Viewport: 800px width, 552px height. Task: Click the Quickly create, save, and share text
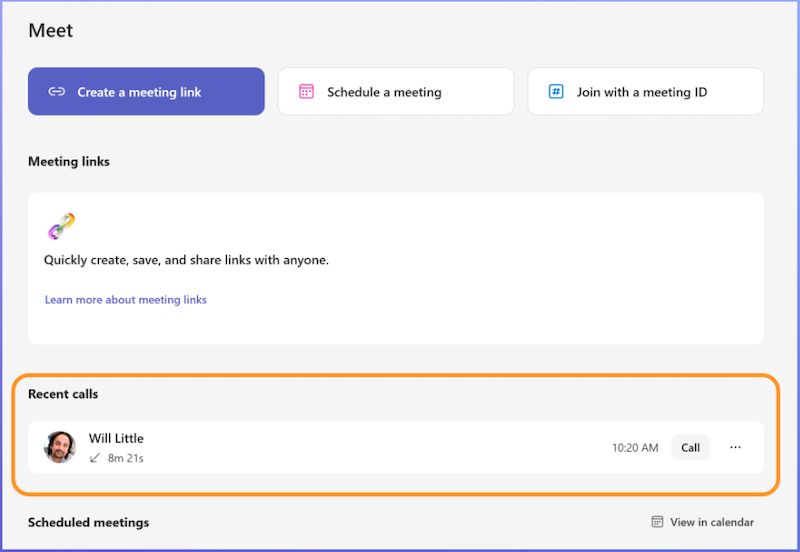[x=186, y=260]
